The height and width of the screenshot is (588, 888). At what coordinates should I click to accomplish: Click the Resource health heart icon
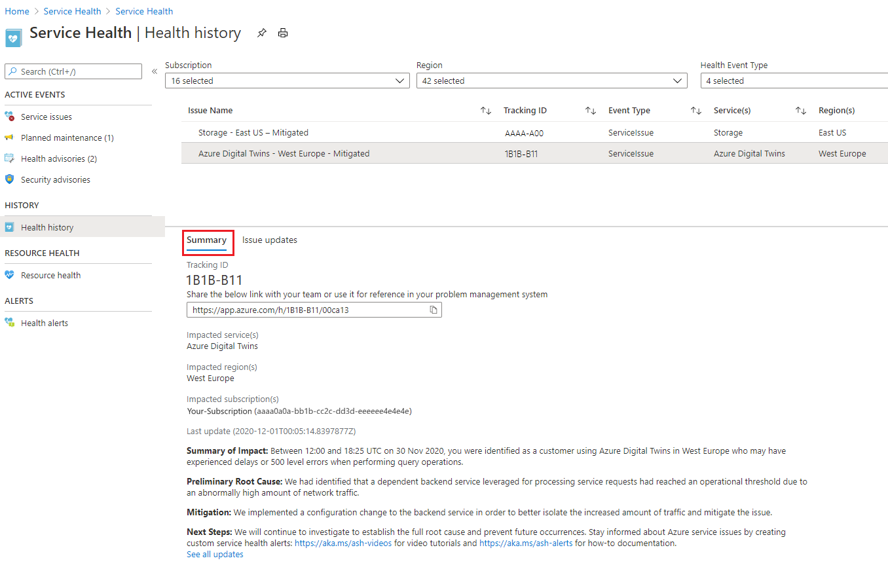pyautogui.click(x=9, y=275)
